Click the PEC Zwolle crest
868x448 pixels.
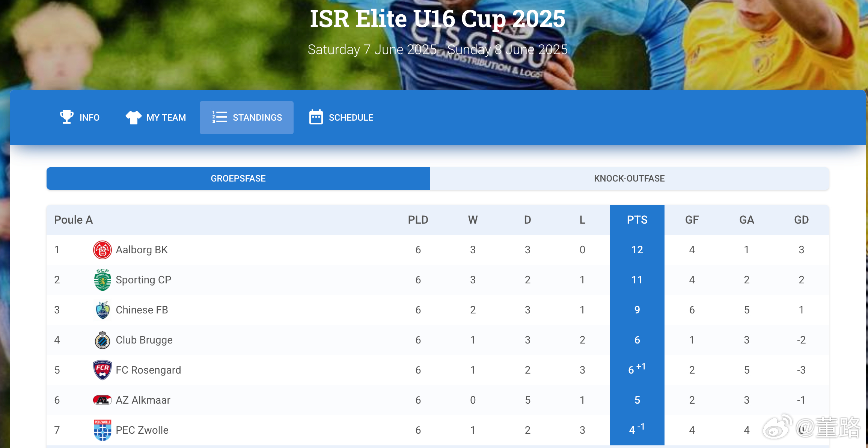[102, 430]
